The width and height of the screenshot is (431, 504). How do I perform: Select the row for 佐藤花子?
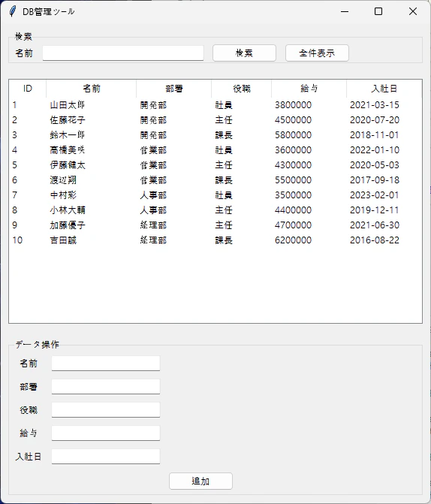(x=215, y=120)
